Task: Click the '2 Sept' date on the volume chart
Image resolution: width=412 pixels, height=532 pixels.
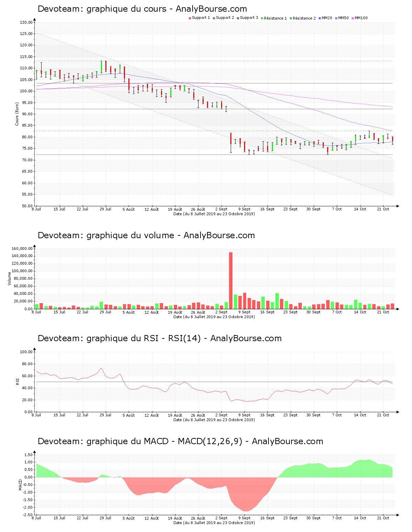Action: point(221,312)
